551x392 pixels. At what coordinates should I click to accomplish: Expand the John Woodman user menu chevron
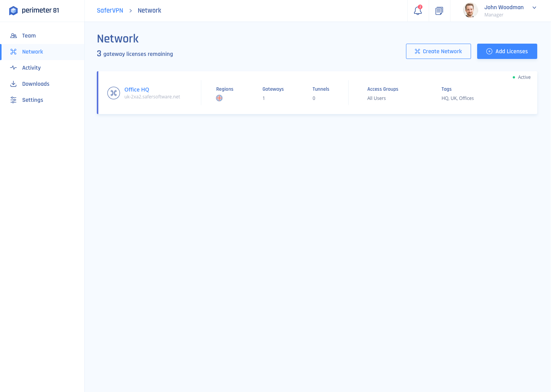tap(535, 8)
